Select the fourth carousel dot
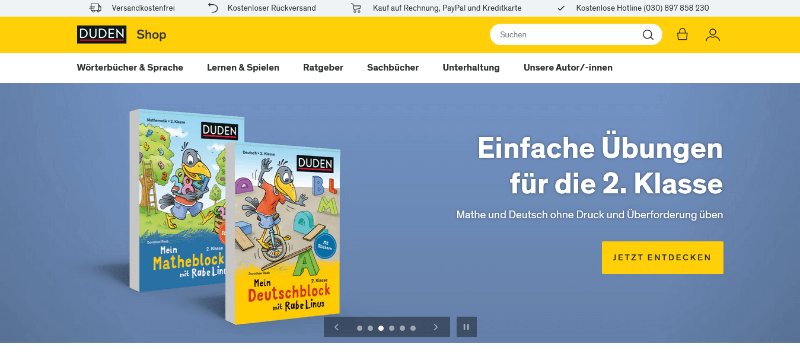Image resolution: width=800 pixels, height=364 pixels. point(392,328)
